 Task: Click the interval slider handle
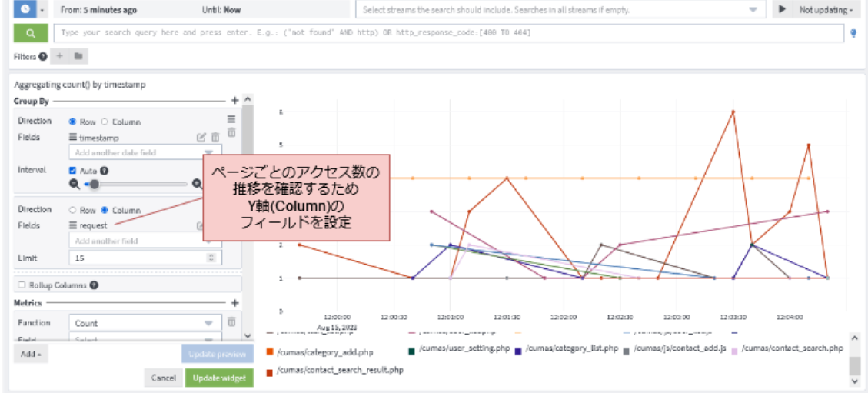(x=94, y=184)
